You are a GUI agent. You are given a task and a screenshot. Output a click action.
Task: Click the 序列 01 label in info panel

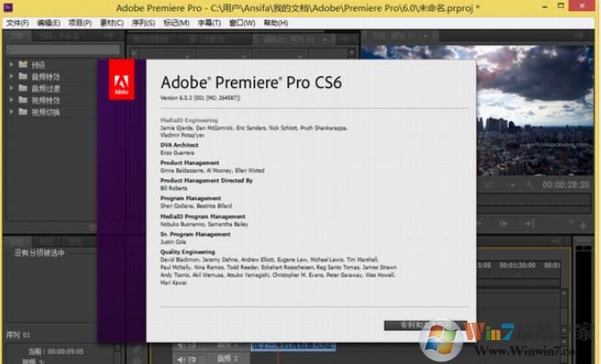(x=17, y=335)
